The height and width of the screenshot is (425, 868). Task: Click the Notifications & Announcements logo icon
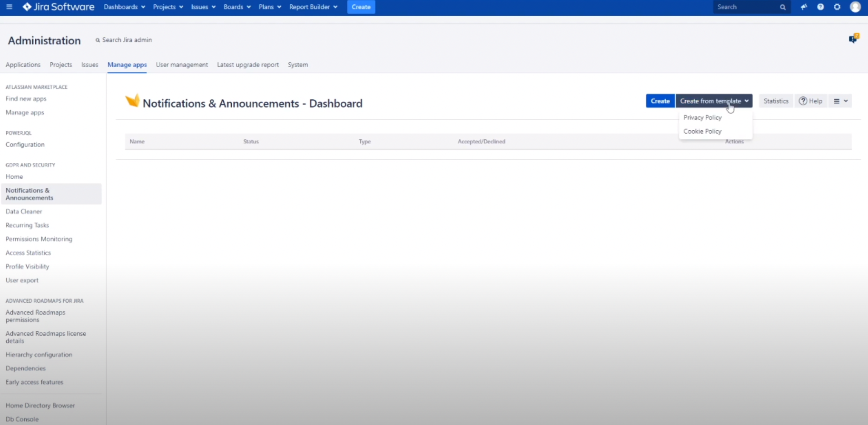132,101
